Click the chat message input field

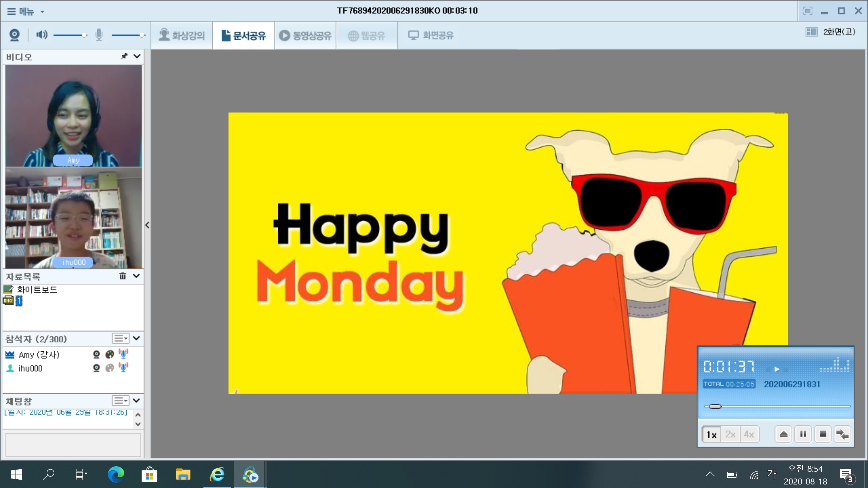(73, 445)
